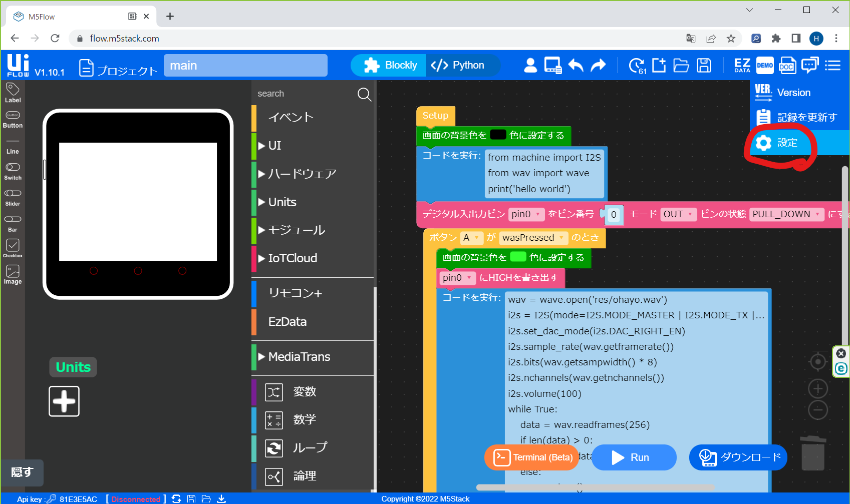Add a Slider widget from the sidebar
850x504 pixels.
click(13, 198)
